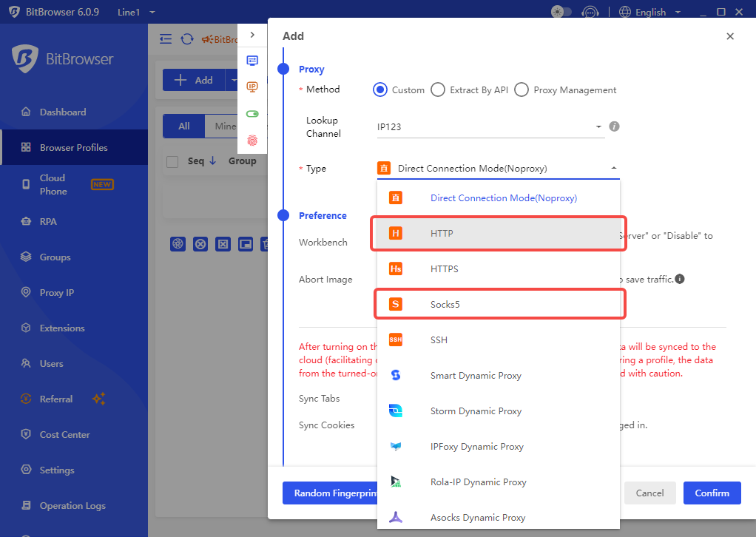This screenshot has height=537, width=756.
Task: Open the Add button dropdown arrow
Action: click(x=233, y=80)
